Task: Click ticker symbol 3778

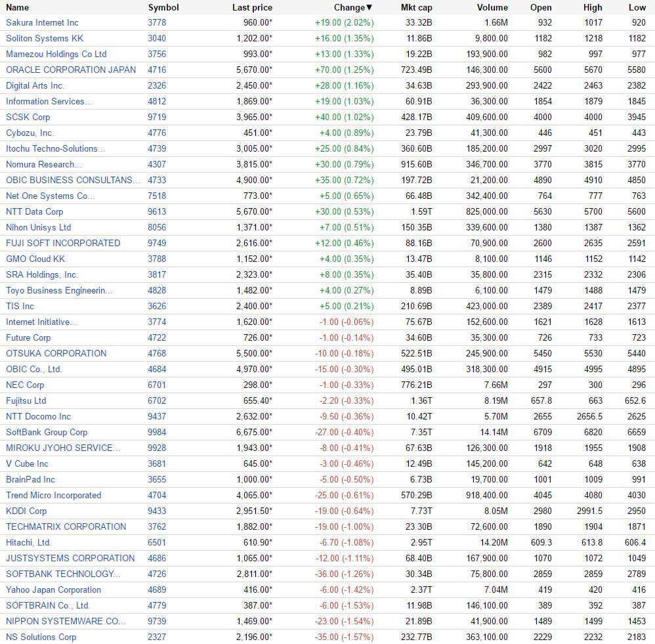Action: pyautogui.click(x=157, y=22)
